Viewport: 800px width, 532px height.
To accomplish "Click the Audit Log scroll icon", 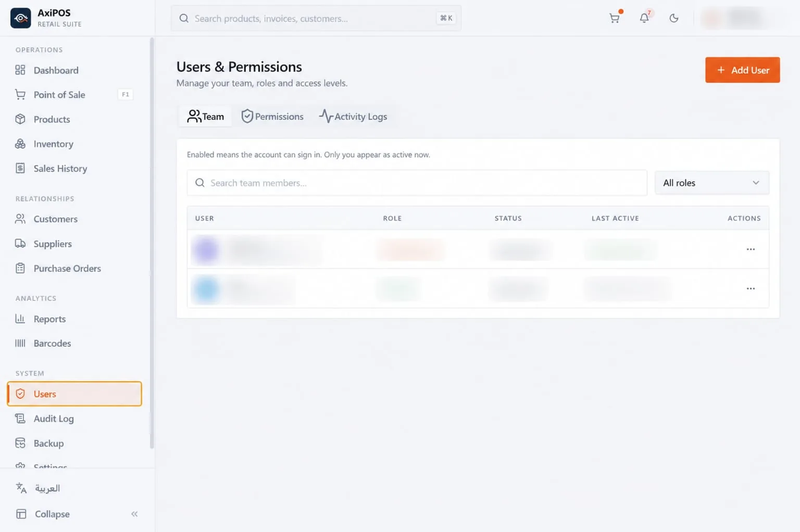I will (20, 419).
